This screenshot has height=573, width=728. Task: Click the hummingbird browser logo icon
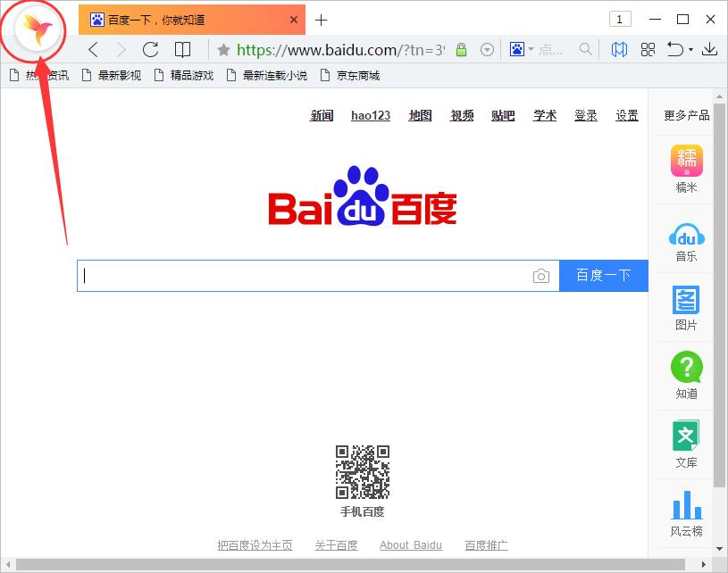39,31
